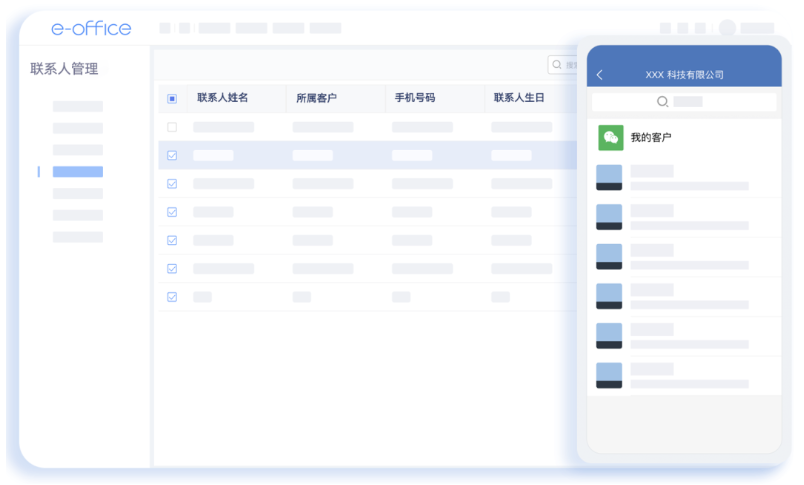Tap the XXX 科技有限公司 mobile title

pos(685,75)
